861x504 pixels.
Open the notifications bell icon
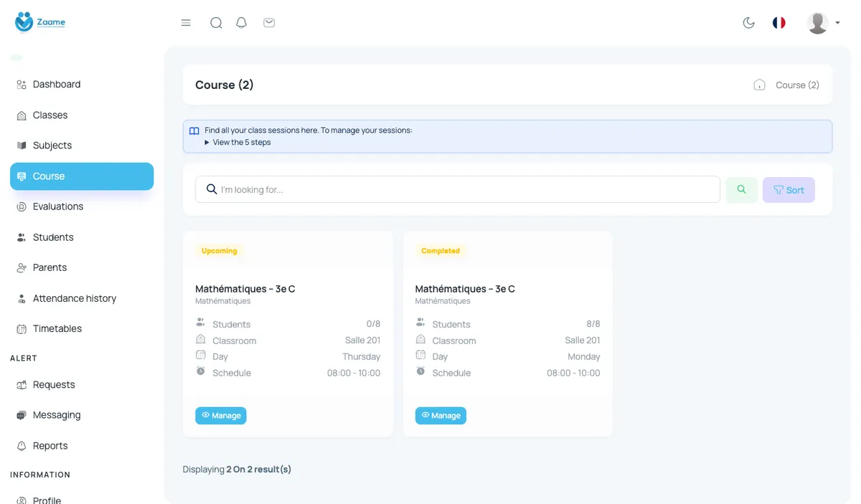point(242,23)
